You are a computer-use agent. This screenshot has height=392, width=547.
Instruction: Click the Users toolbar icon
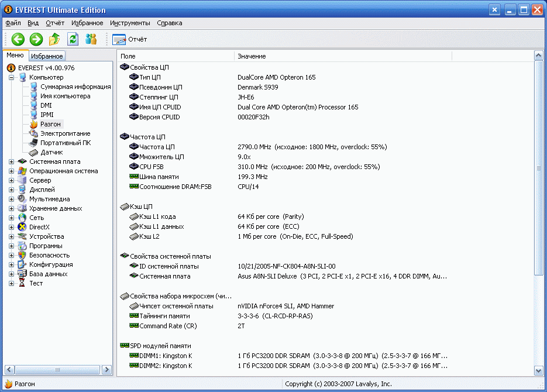[x=91, y=39]
